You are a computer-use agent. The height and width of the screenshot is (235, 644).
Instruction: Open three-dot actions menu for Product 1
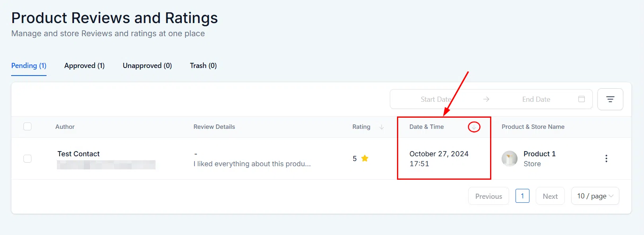[606, 158]
